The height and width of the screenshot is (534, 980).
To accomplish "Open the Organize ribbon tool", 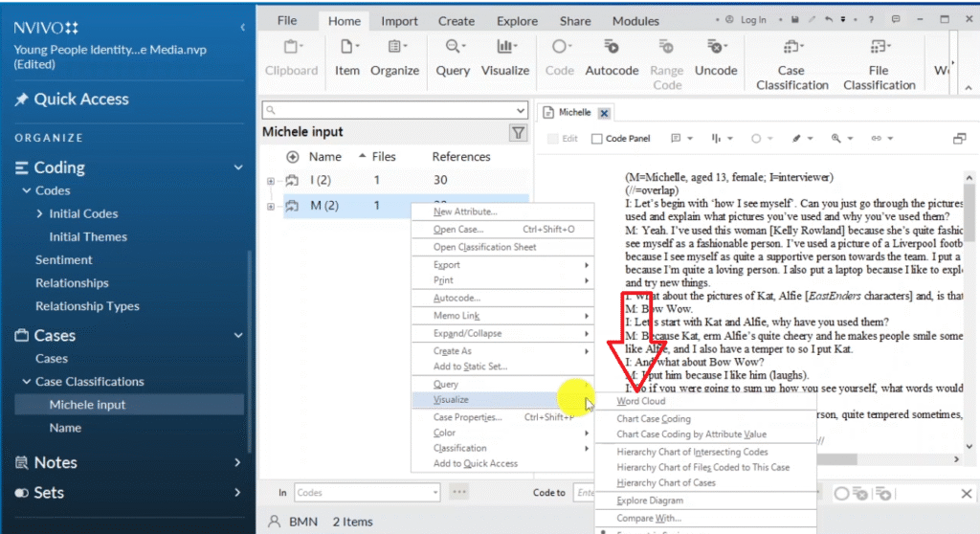I will point(394,57).
